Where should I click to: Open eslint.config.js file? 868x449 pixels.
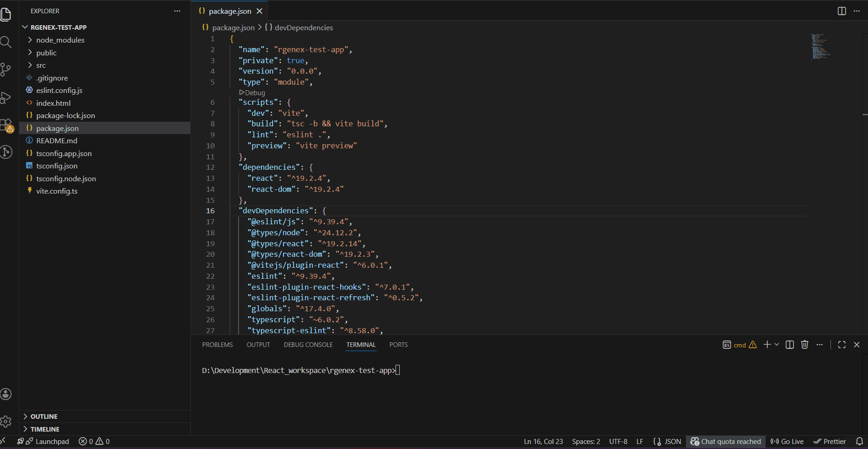[105, 90]
